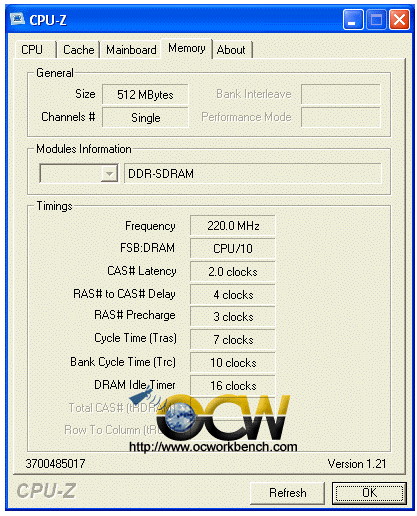Viewport: 417px width, 516px height.
Task: Select the Mainboard tab
Action: (x=131, y=50)
